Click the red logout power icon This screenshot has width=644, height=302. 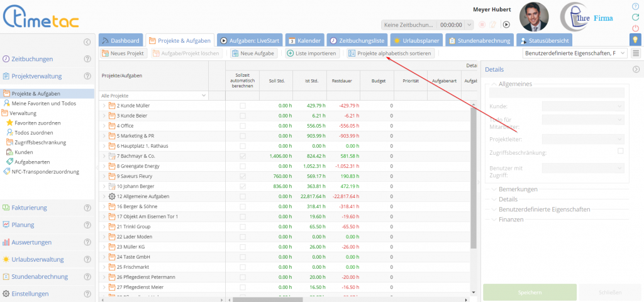click(635, 28)
